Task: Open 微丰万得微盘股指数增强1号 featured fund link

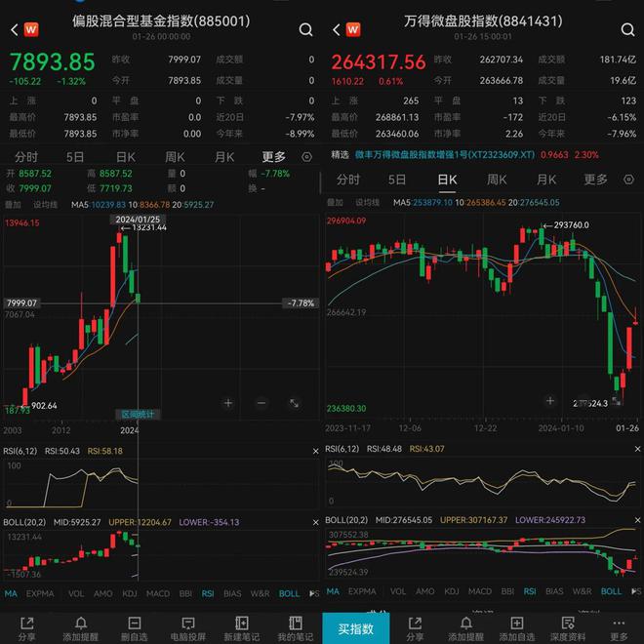Action: pyautogui.click(x=445, y=155)
